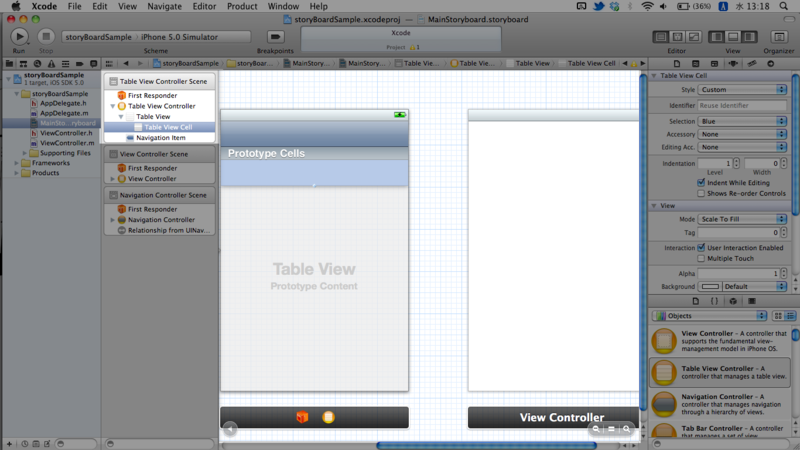
Task: Open the Size inspector icon
Action: tap(752, 64)
